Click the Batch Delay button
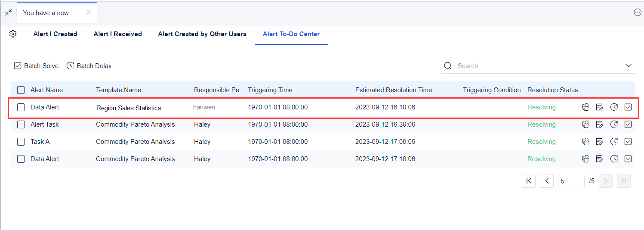The image size is (644, 230). (x=89, y=66)
